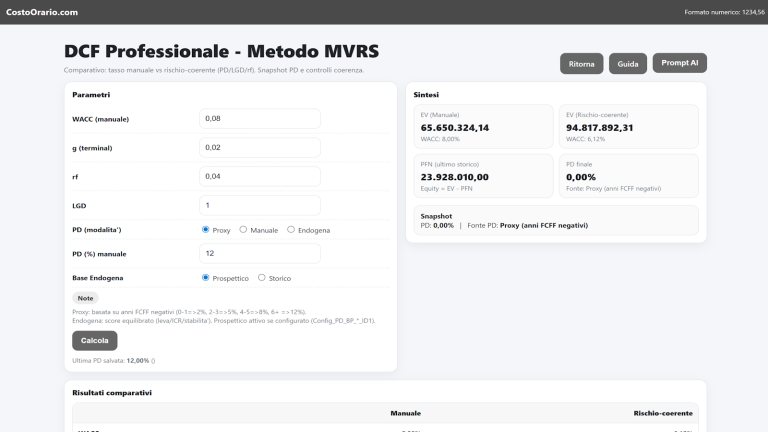The image size is (768, 432).
Task: Switch Base Endogena to Storico
Action: pyautogui.click(x=262, y=278)
